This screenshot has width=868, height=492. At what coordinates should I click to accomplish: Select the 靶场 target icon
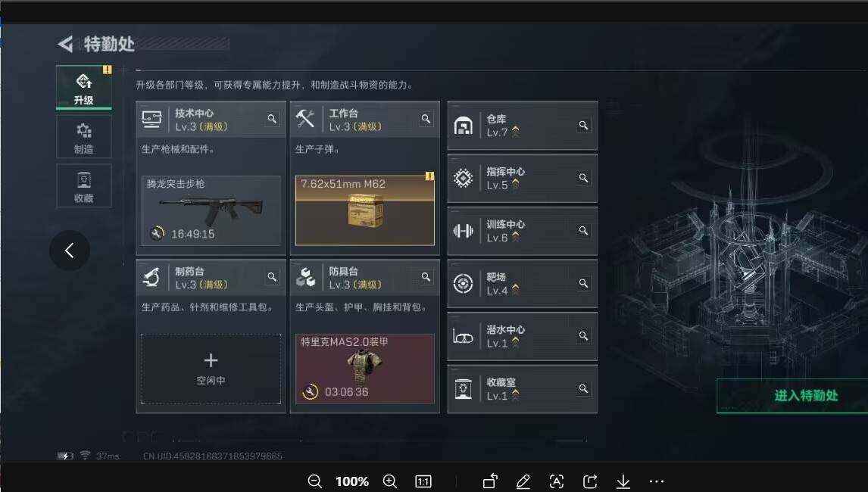(464, 283)
